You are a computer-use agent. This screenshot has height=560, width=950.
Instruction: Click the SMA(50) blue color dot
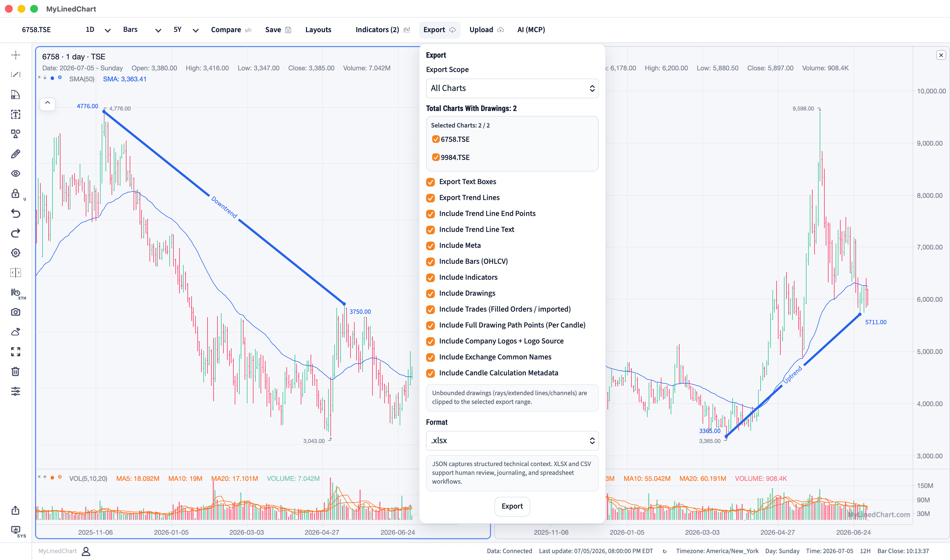(53, 78)
